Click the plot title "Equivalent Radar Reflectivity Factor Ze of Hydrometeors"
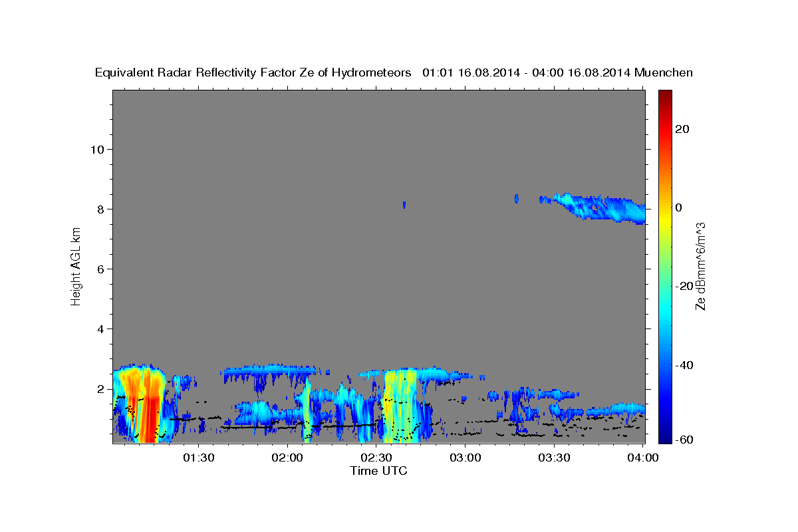Viewport: 798px width, 532px height. (253, 72)
